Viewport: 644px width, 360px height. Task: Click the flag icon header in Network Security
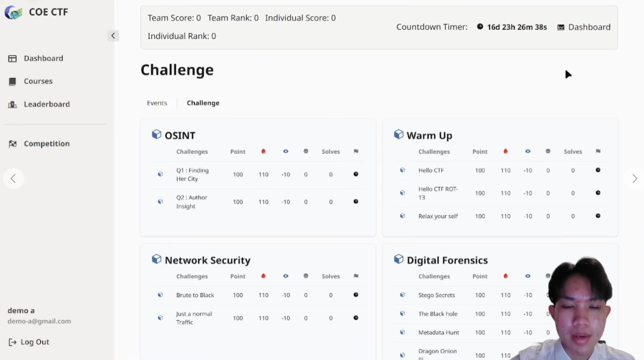[x=356, y=276]
